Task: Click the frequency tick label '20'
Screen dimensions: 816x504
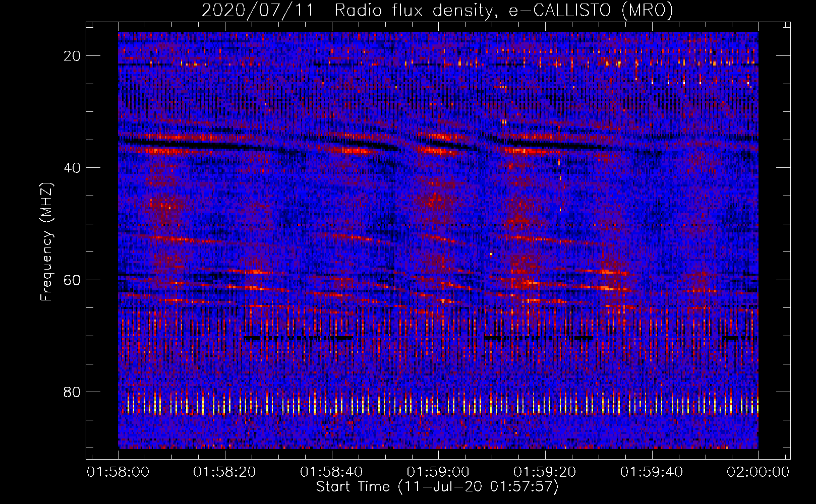Action: (73, 56)
